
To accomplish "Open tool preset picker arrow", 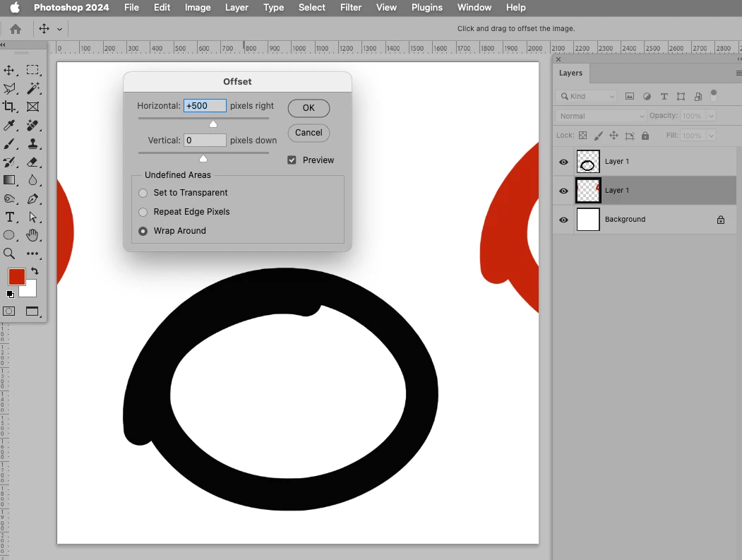I will [x=59, y=29].
